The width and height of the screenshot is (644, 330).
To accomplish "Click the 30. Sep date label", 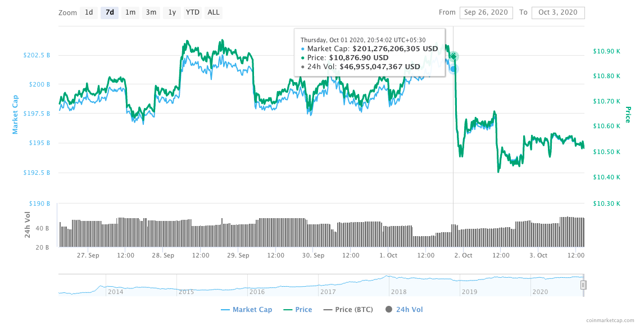I will [313, 255].
